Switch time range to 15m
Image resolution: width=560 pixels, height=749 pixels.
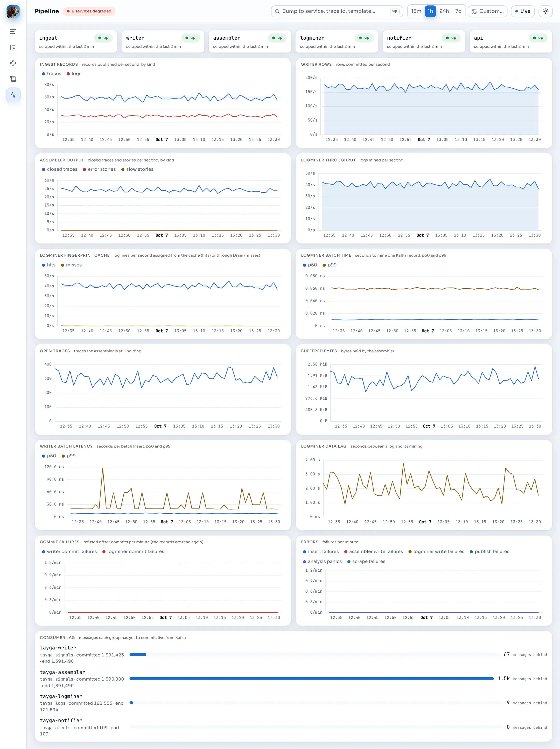[x=416, y=11]
